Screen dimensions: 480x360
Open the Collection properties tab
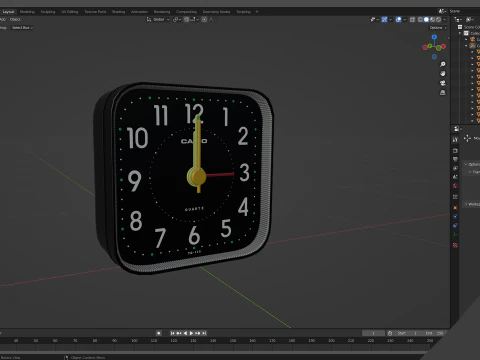pos(455,197)
